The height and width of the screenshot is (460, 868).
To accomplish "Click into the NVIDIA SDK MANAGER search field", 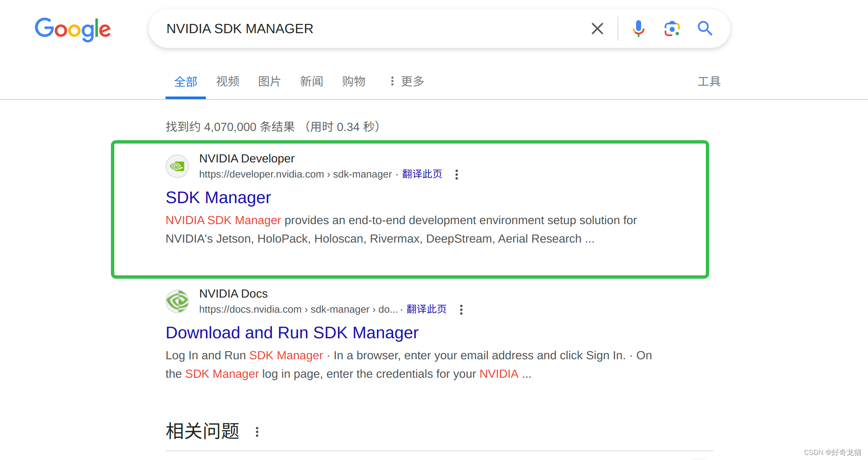I will [x=370, y=29].
